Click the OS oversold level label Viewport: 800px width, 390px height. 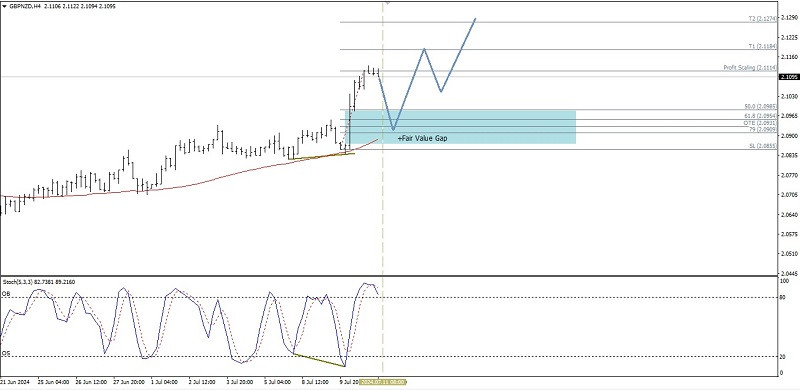pos(6,353)
